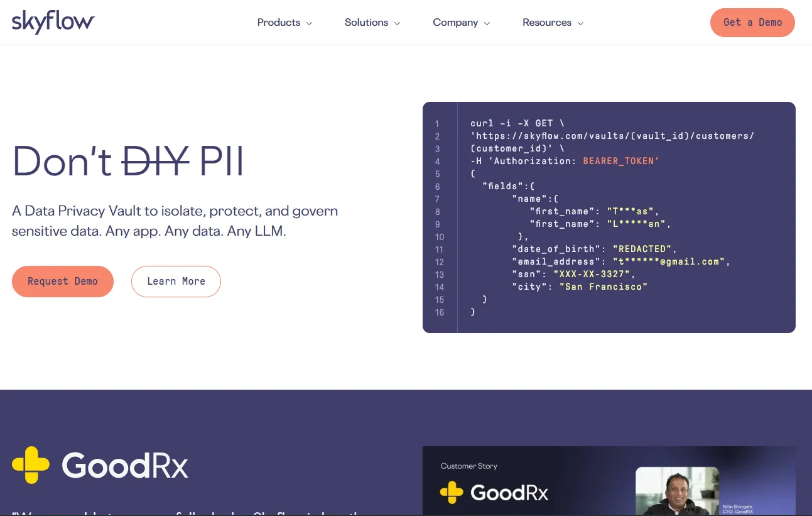The height and width of the screenshot is (516, 812).
Task: Select Resources in the top menu
Action: pos(546,22)
